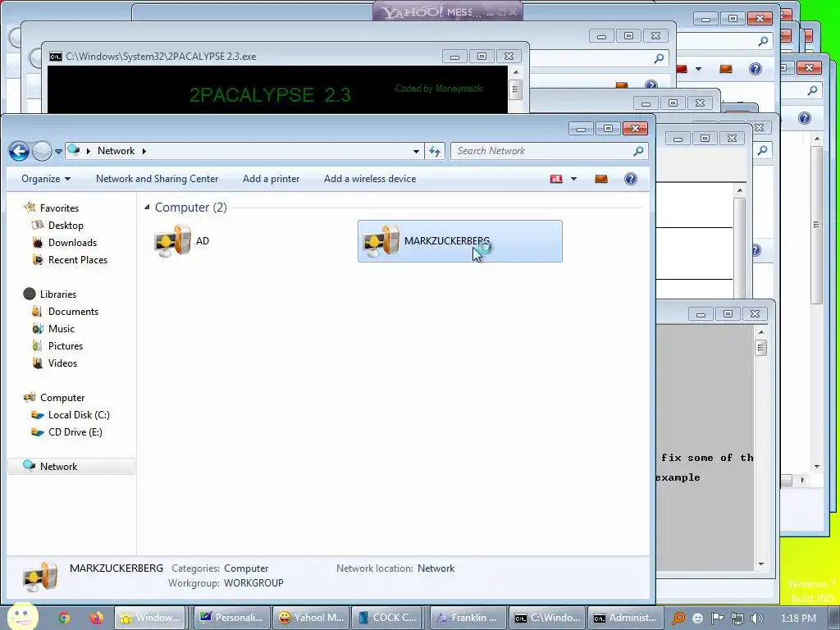Viewport: 840px width, 630px height.
Task: Go back in the Network window
Action: (20, 151)
